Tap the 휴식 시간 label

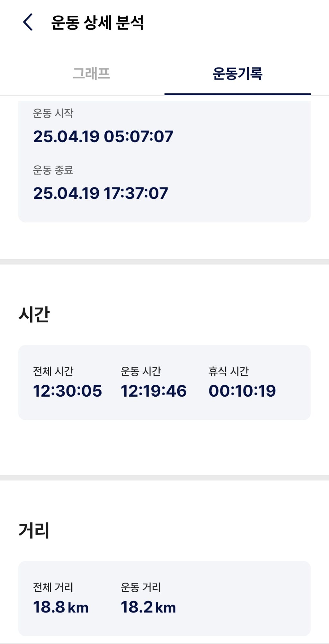[228, 371]
